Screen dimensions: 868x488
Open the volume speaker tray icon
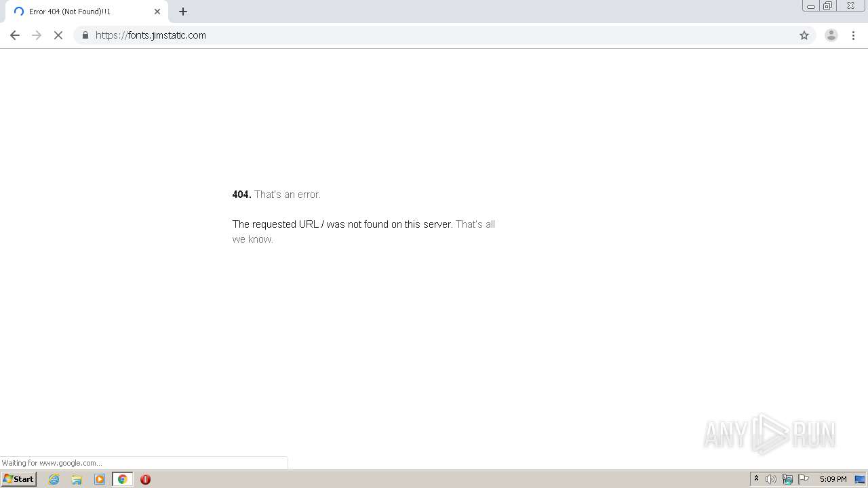tap(771, 479)
